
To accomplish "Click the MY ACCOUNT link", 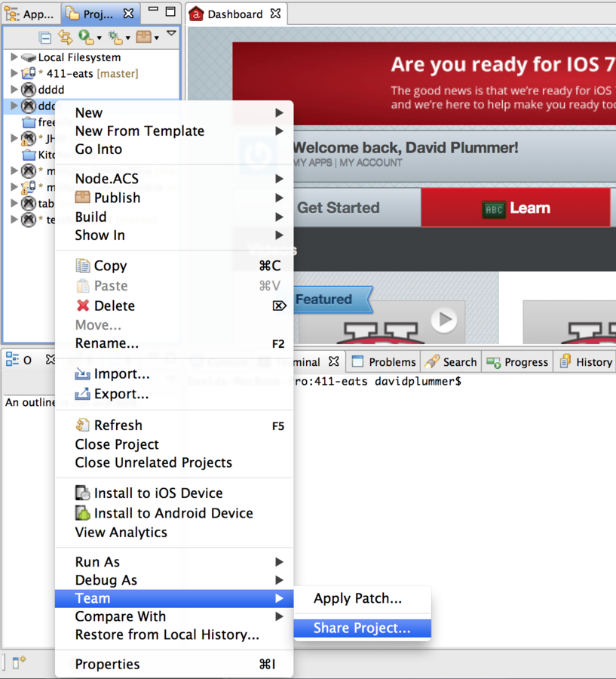I will (x=370, y=163).
